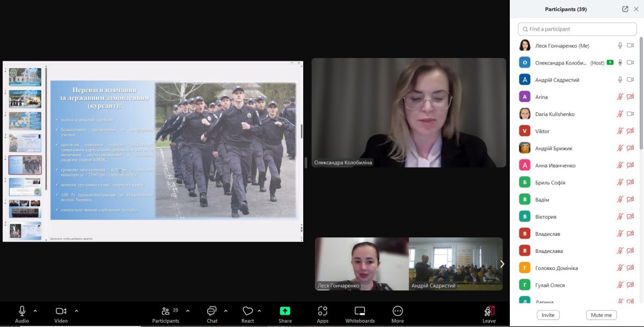Select participant Анна Иванченко
The height and width of the screenshot is (327, 644).
[577, 165]
